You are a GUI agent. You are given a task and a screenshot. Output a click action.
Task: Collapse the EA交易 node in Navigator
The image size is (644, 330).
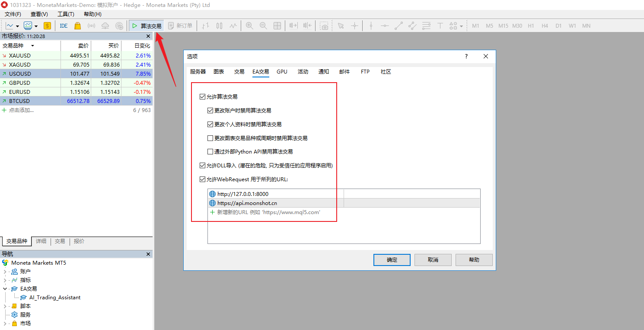5,289
